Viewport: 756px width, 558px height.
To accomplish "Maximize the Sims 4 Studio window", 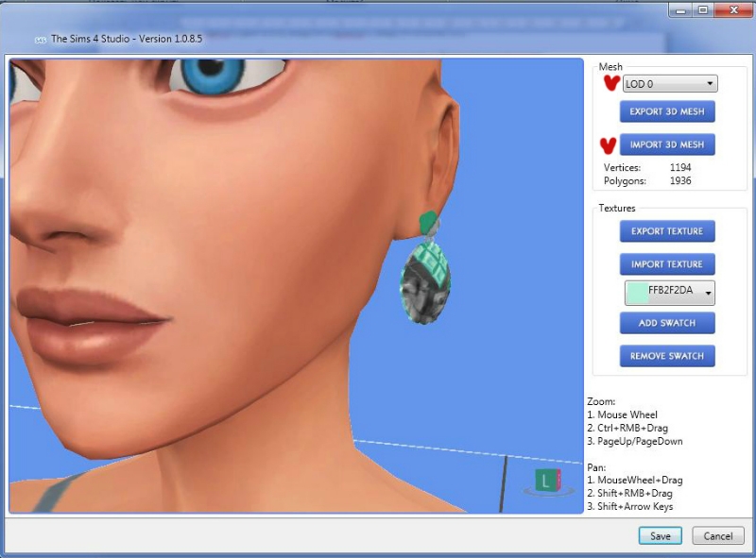I will pyautogui.click(x=703, y=9).
